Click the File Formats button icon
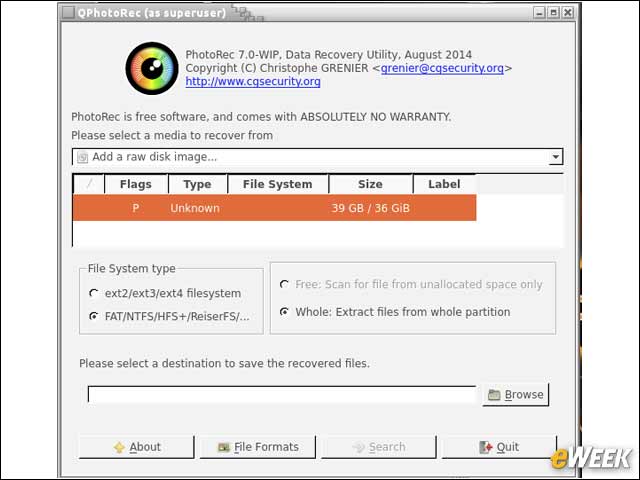Screen dimensions: 640x480 point(224,447)
